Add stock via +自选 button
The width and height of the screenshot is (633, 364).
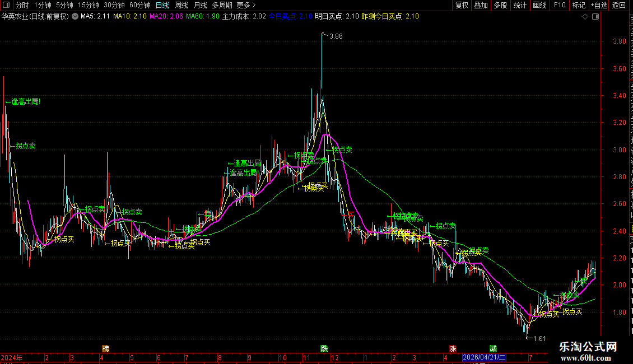[x=599, y=5]
